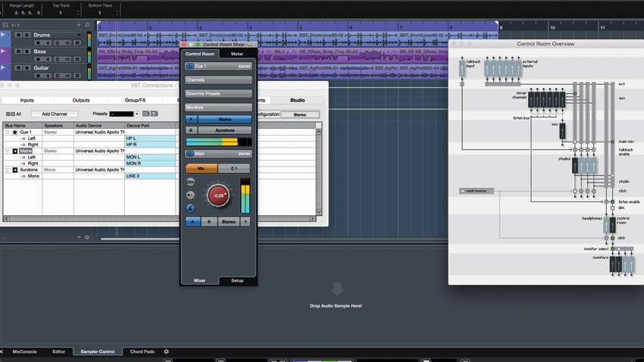Collapse the Auratone bus row
Screen dimensions: 644x362
[8, 170]
